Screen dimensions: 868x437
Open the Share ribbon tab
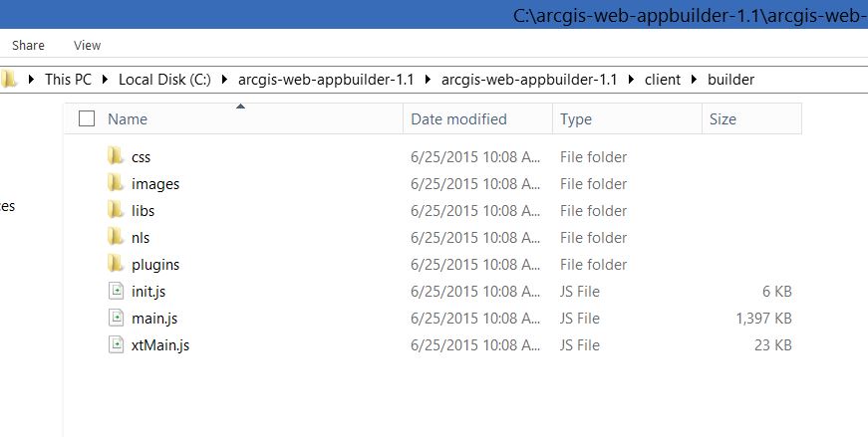(x=28, y=45)
